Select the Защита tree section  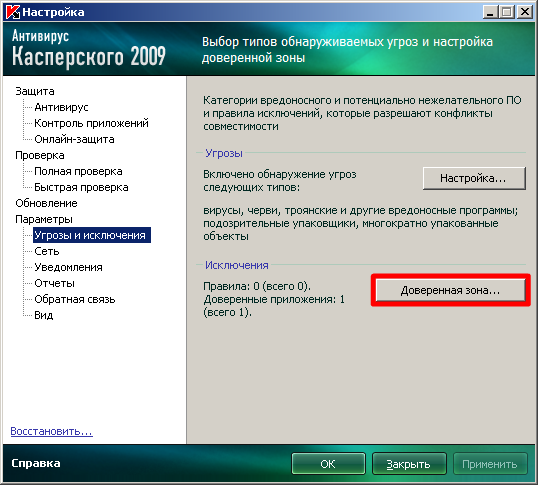35,91
